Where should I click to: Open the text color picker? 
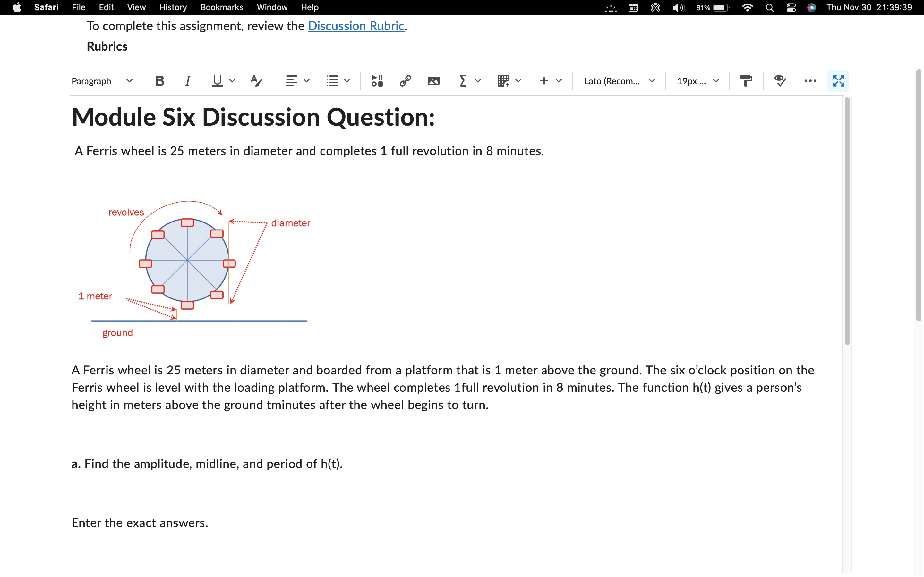256,80
